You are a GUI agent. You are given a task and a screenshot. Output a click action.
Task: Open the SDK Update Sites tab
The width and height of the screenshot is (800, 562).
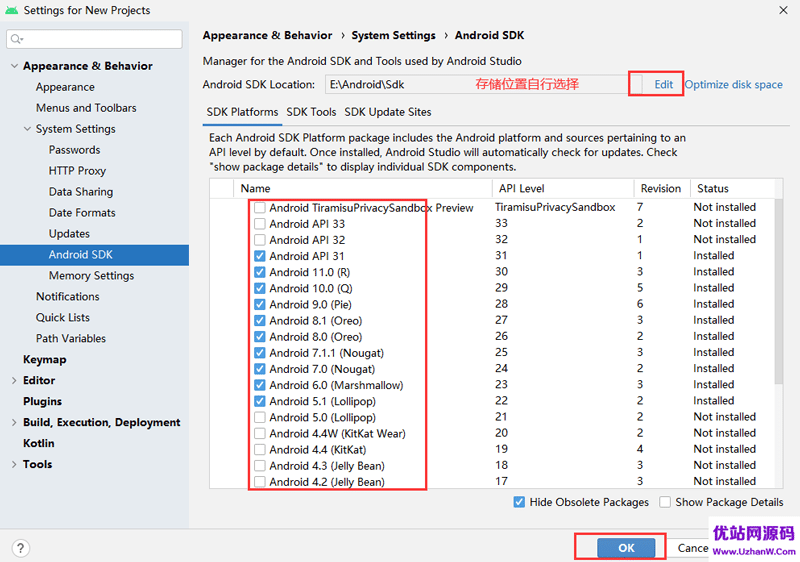pyautogui.click(x=388, y=112)
